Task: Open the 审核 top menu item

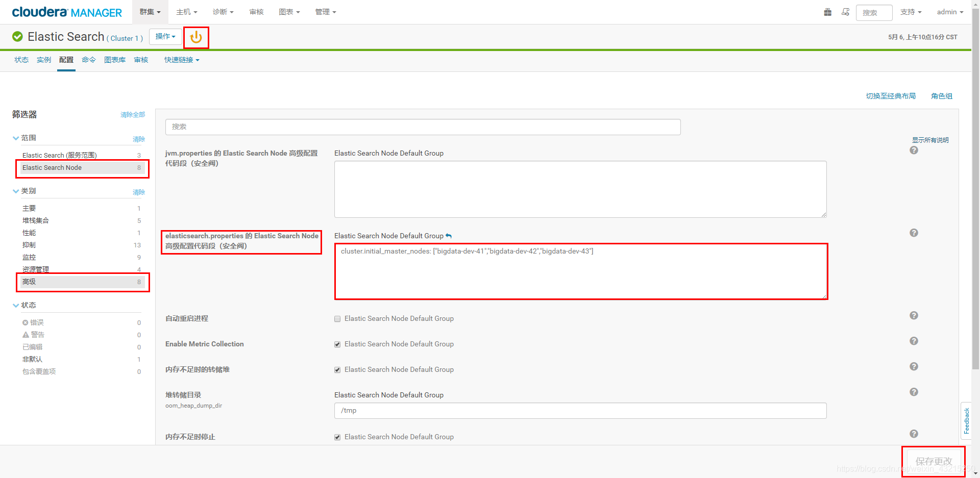Action: coord(257,12)
